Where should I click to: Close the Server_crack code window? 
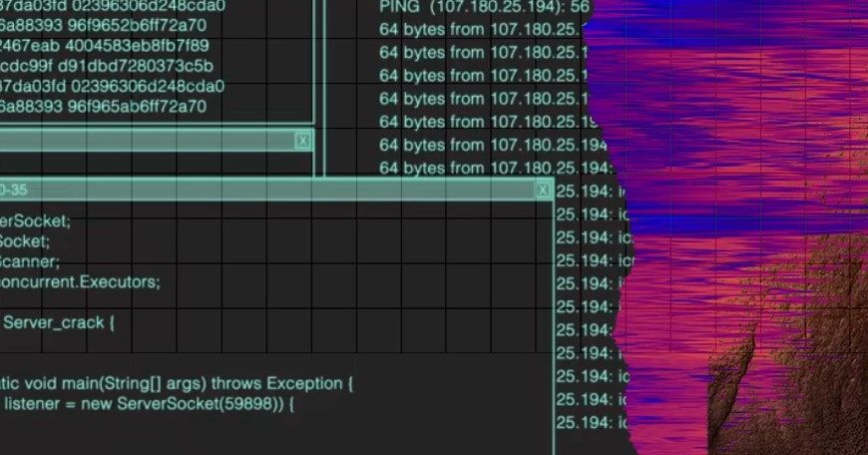coord(543,190)
